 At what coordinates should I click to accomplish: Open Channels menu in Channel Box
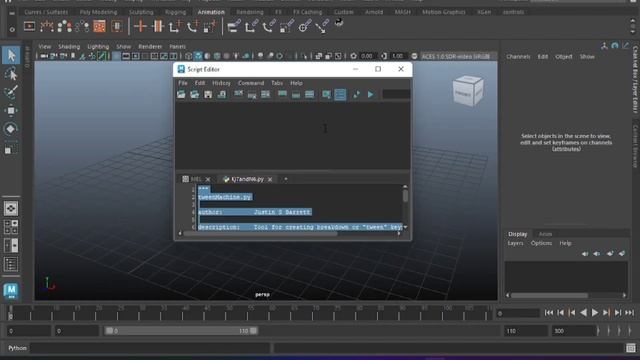[518, 57]
